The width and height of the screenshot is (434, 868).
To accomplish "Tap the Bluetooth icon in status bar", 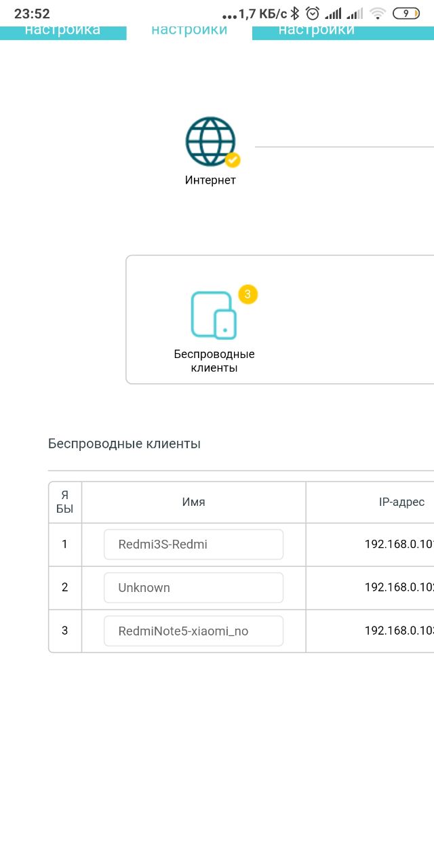I will click(x=295, y=14).
